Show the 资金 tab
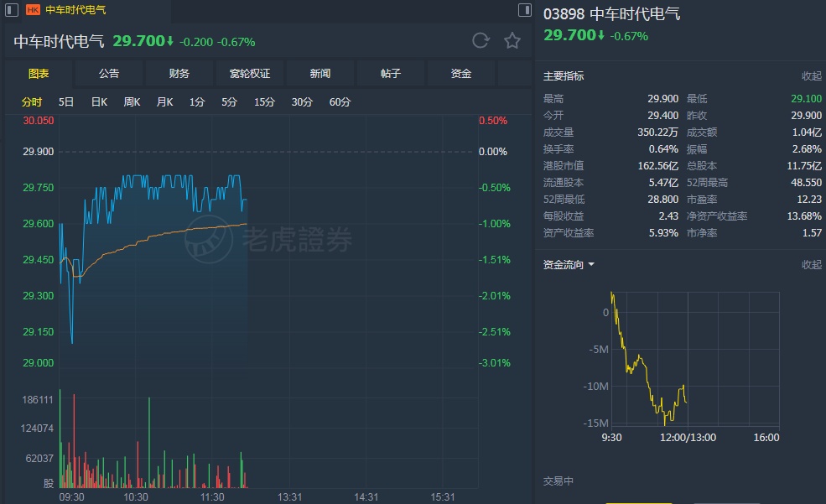Image resolution: width=826 pixels, height=504 pixels. [x=461, y=74]
